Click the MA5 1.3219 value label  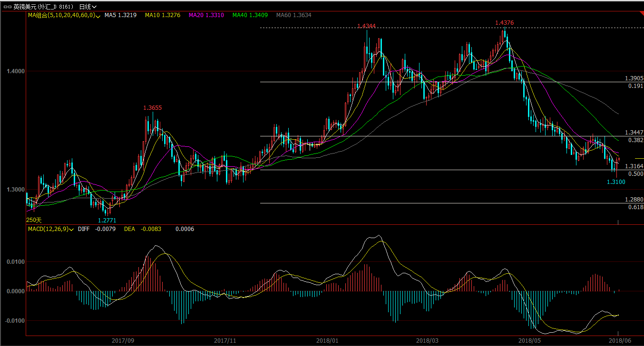(121, 15)
